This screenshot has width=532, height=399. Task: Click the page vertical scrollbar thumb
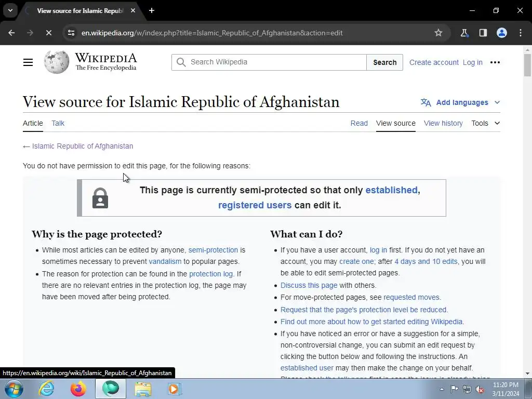click(527, 65)
